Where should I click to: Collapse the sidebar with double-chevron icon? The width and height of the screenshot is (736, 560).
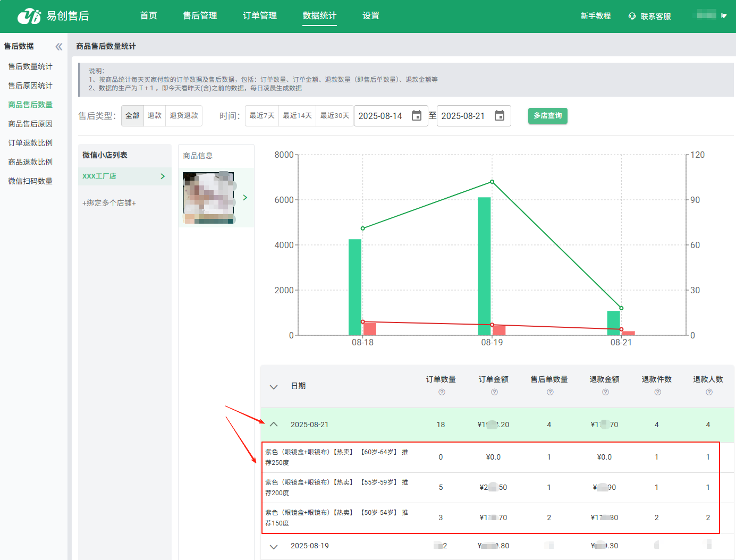tap(59, 47)
